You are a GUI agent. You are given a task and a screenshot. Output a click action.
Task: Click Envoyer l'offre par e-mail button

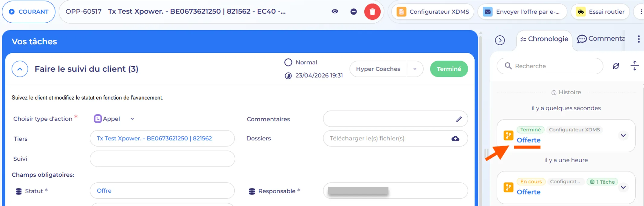(522, 12)
